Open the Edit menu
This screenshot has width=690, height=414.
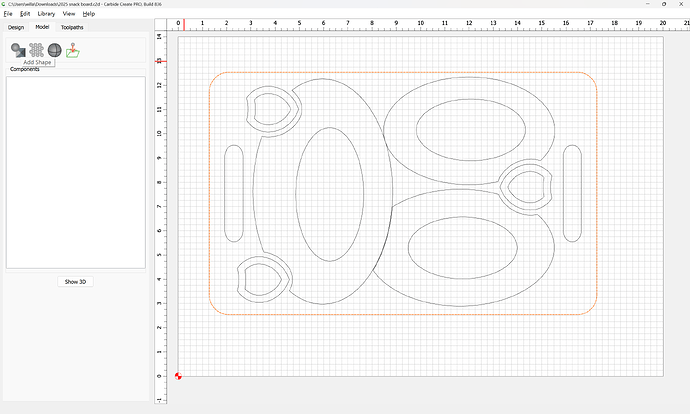tap(25, 14)
